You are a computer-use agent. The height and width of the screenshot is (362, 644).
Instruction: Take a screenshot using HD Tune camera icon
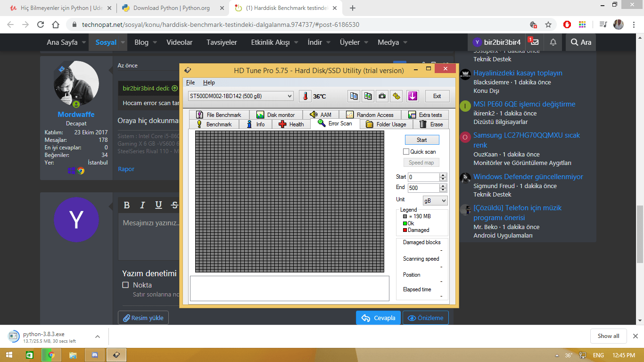pos(382,96)
